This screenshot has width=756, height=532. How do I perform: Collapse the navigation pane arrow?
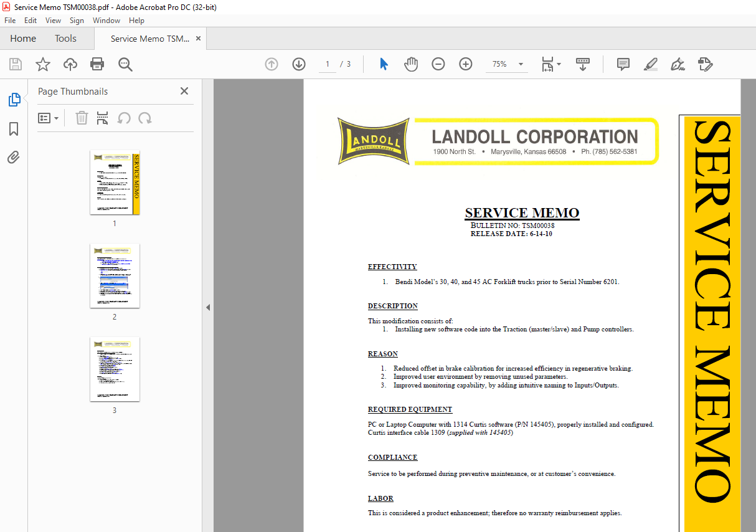point(208,307)
